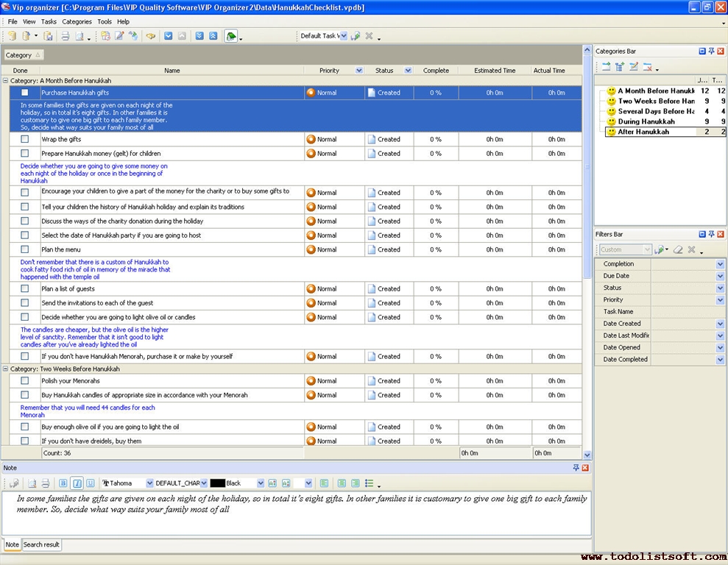Click the Bold button in Note toolbar

[63, 483]
